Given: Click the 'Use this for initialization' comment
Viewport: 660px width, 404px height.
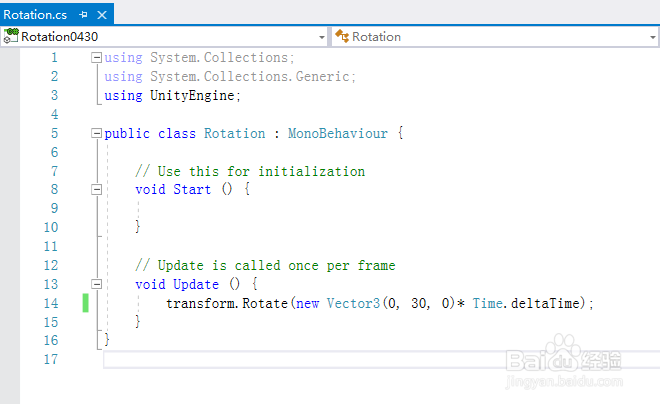Looking at the screenshot, I should (250, 172).
